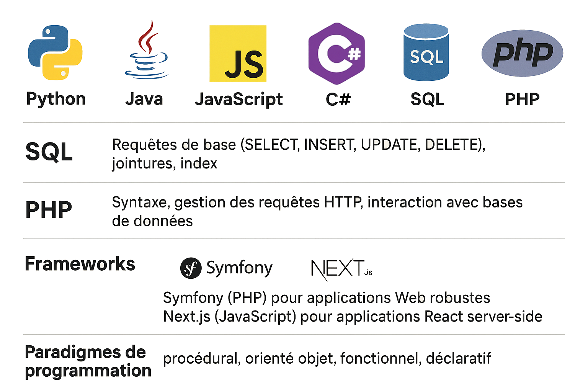Click the C# caption under hexagon
Screen dimensions: 588x392
click(338, 100)
